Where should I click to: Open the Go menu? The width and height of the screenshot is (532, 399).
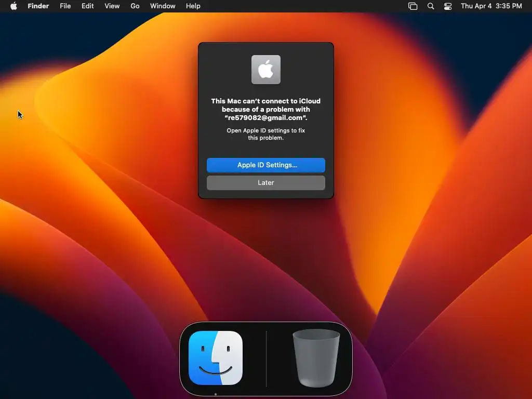(x=135, y=6)
